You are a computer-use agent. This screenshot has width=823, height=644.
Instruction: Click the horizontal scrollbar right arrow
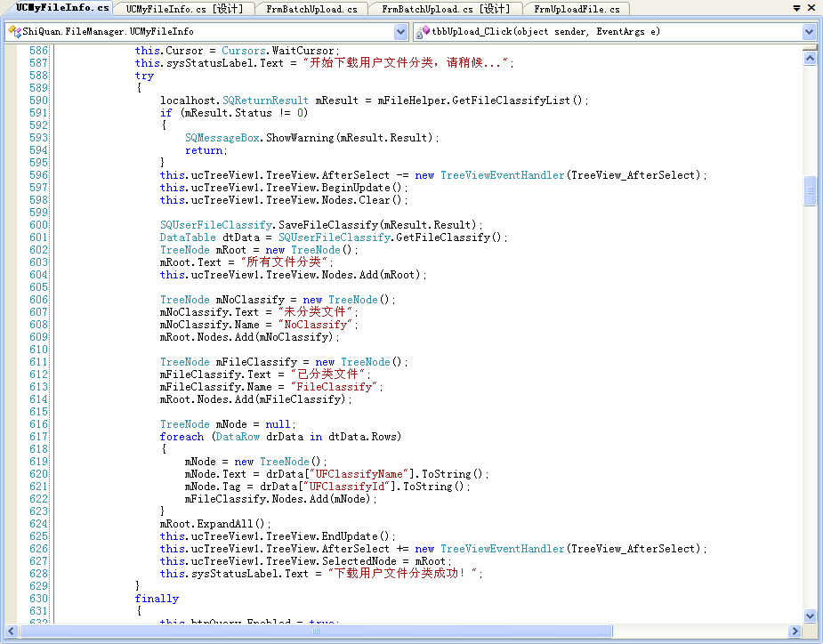coord(795,631)
